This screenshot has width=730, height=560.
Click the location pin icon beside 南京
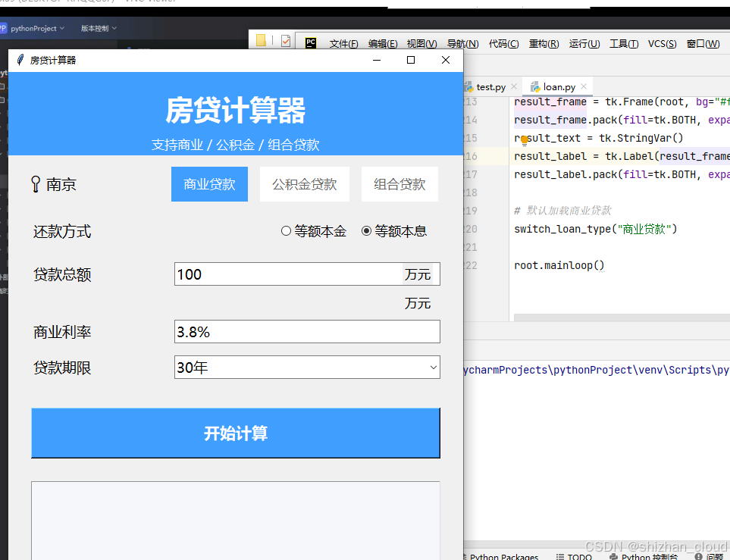(x=36, y=184)
